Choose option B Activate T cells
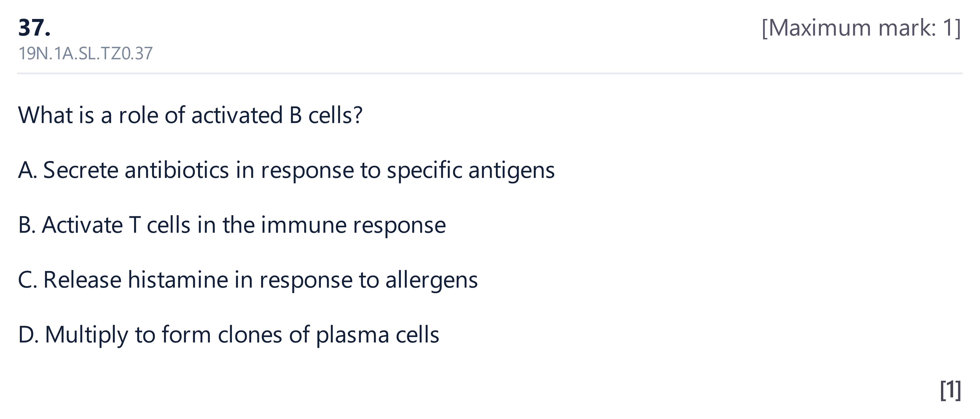The image size is (980, 419). pyautogui.click(x=232, y=225)
